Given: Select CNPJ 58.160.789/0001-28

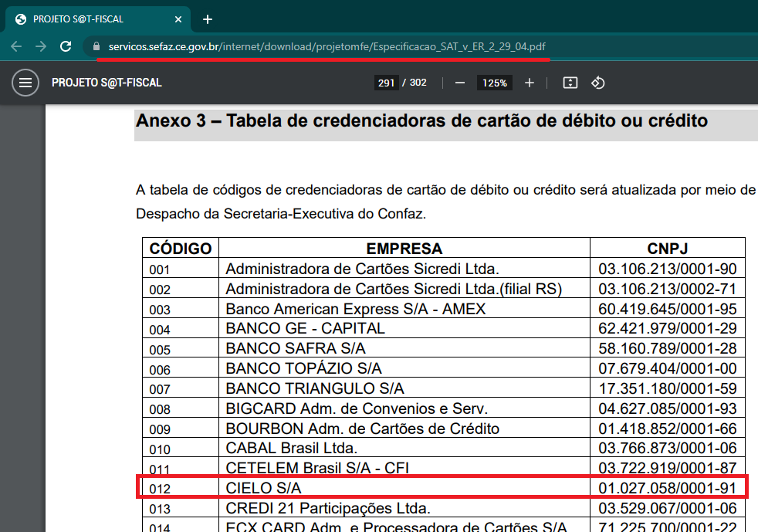Looking at the screenshot, I should (667, 348).
